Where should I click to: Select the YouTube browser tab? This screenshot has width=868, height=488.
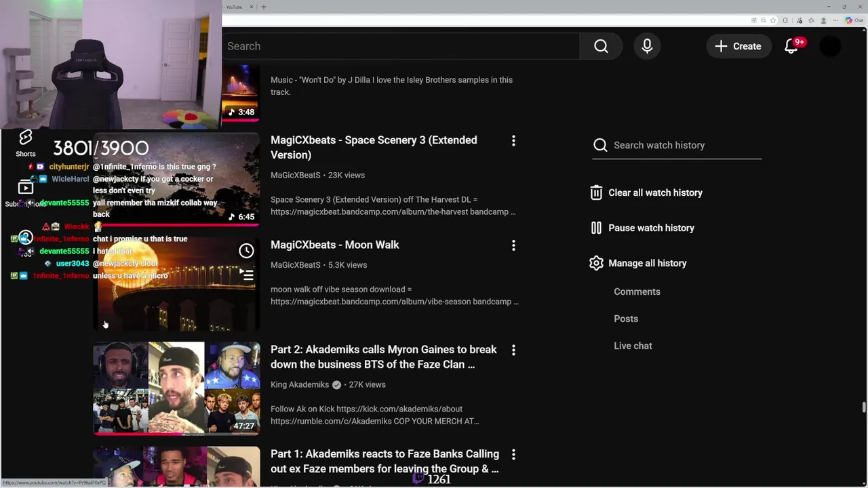237,7
